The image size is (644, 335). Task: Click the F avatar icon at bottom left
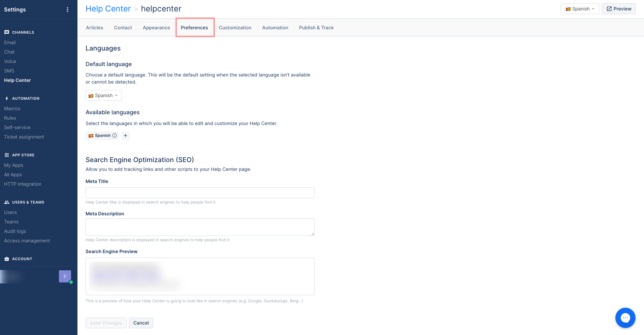(x=65, y=276)
